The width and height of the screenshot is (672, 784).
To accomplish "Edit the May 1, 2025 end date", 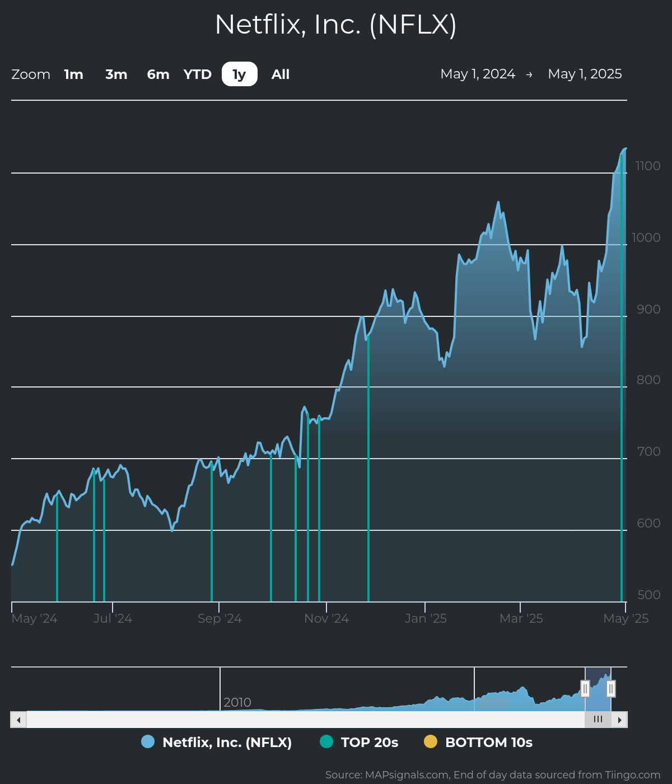I will 585,74.
